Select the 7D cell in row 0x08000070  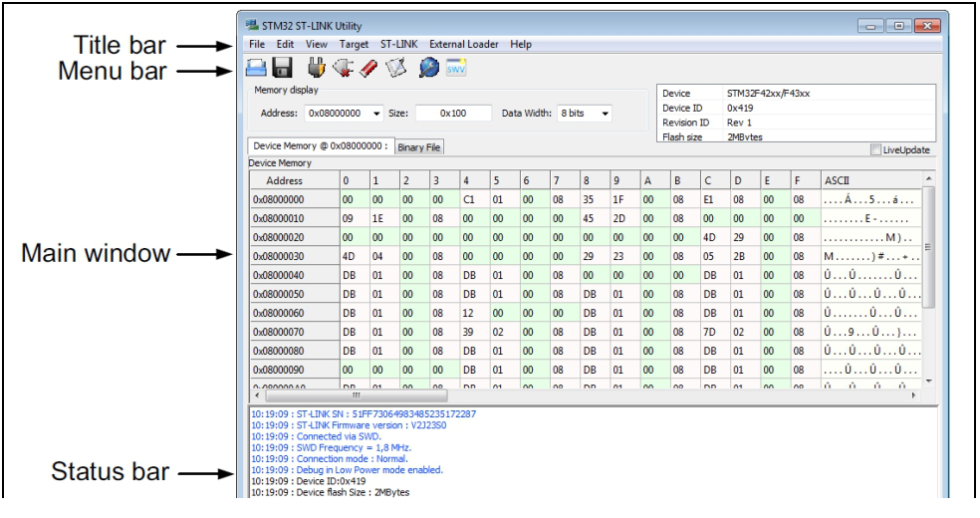(715, 332)
